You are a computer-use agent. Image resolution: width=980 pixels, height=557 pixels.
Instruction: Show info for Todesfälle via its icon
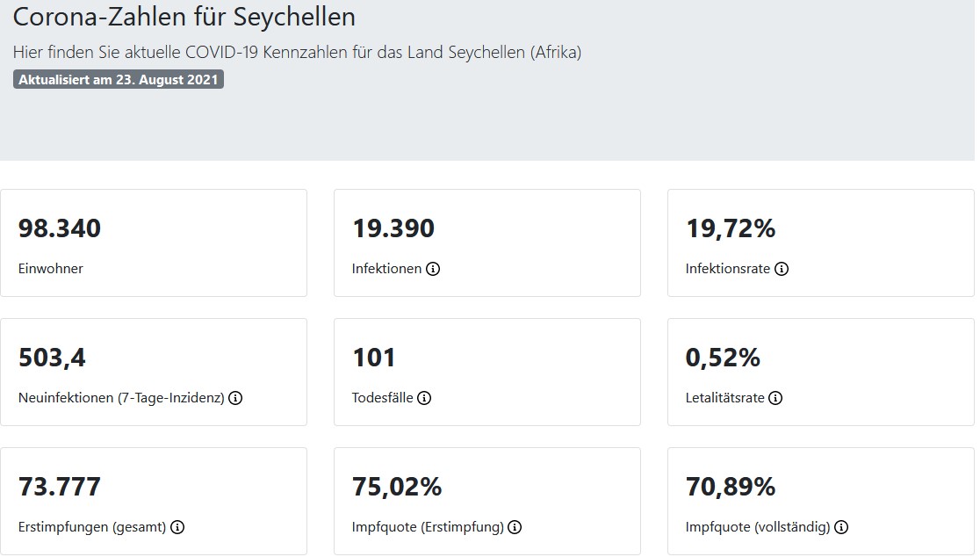424,398
